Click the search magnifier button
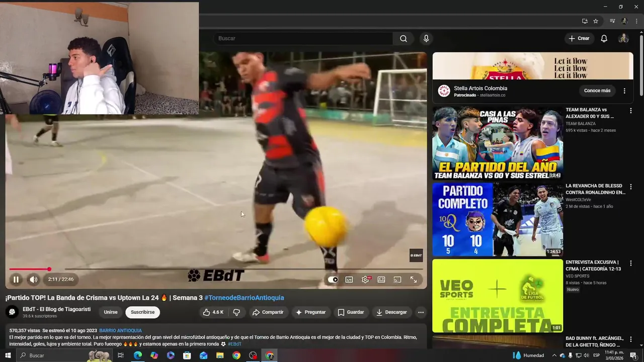This screenshot has width=644, height=362. tap(404, 39)
